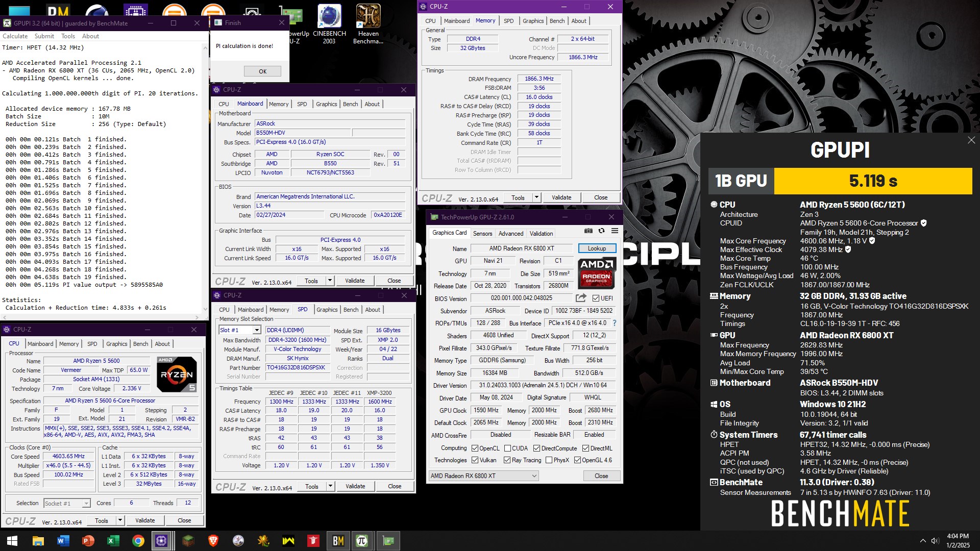Toggle the CUDA checkbox
The height and width of the screenshot is (551, 980).
(507, 448)
